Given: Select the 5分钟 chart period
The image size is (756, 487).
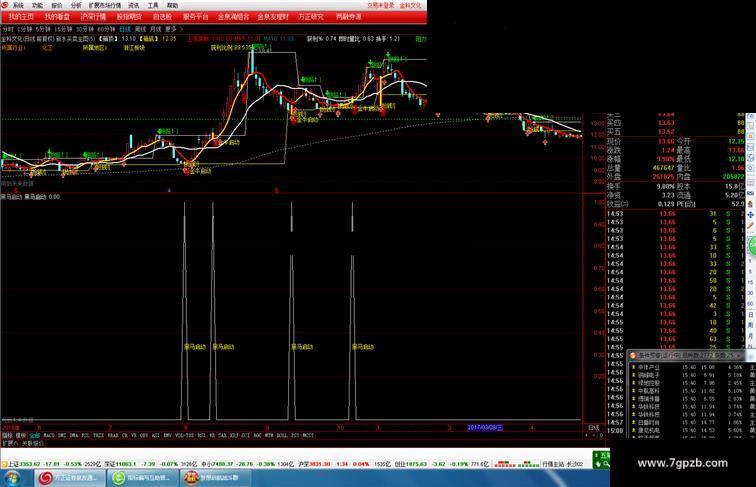Looking at the screenshot, I should [x=43, y=29].
